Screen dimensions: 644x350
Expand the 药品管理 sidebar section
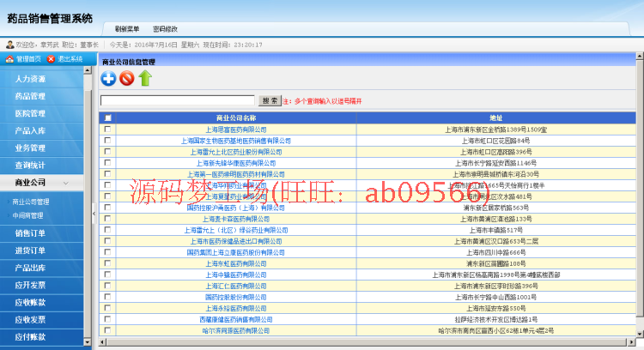pos(41,96)
